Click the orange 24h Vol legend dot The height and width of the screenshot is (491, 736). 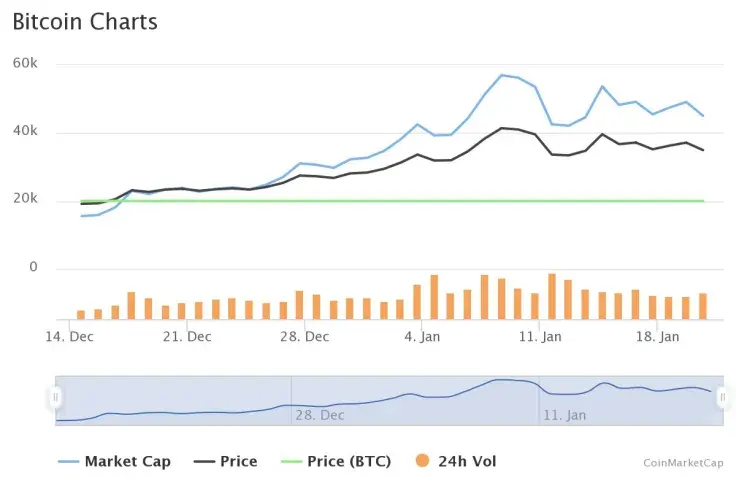pyautogui.click(x=421, y=461)
